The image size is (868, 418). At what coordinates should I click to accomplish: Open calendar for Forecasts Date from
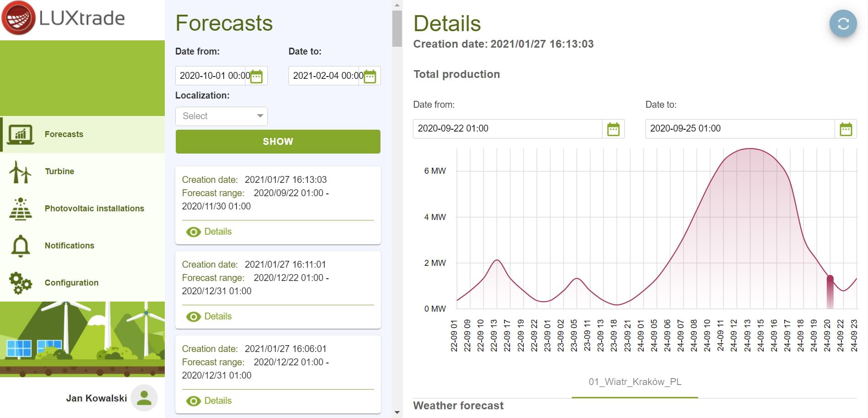pyautogui.click(x=256, y=76)
